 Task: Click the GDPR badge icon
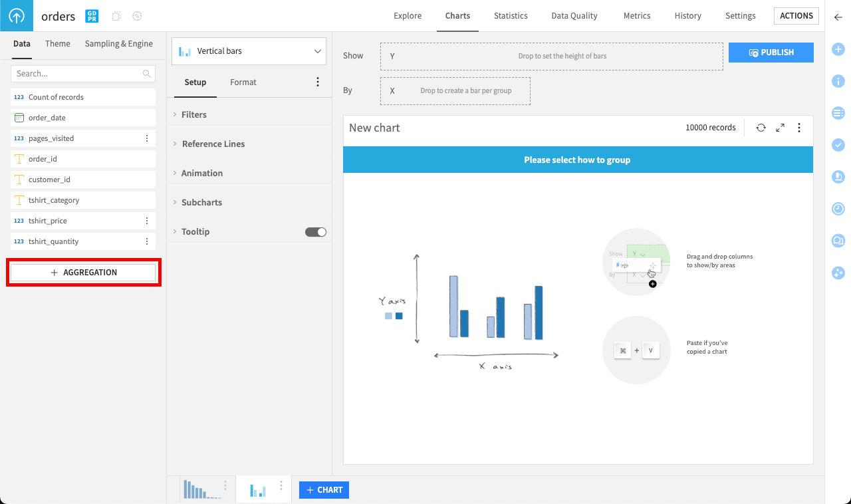pyautogui.click(x=92, y=16)
